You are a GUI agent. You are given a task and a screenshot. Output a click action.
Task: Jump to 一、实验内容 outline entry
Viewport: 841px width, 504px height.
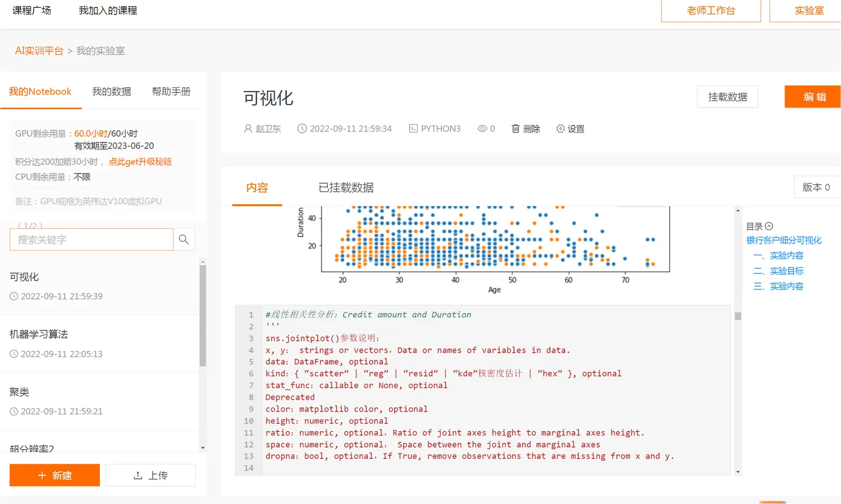tap(779, 255)
